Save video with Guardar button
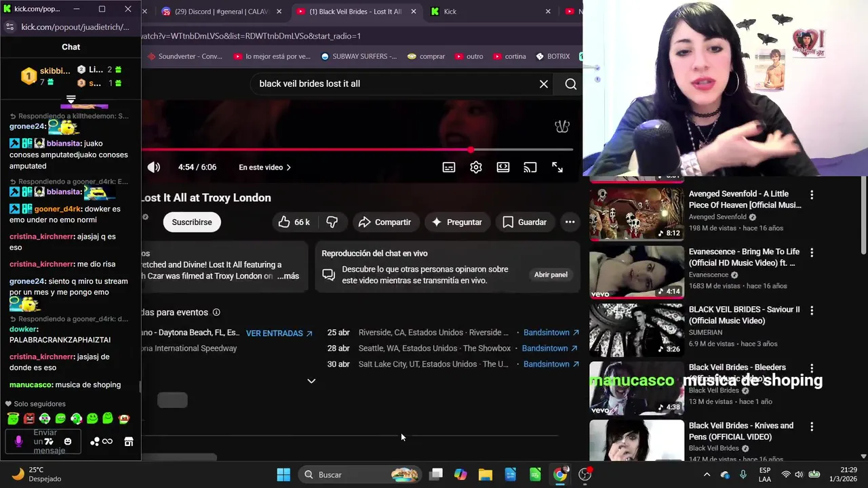This screenshot has height=488, width=868. [x=524, y=222]
